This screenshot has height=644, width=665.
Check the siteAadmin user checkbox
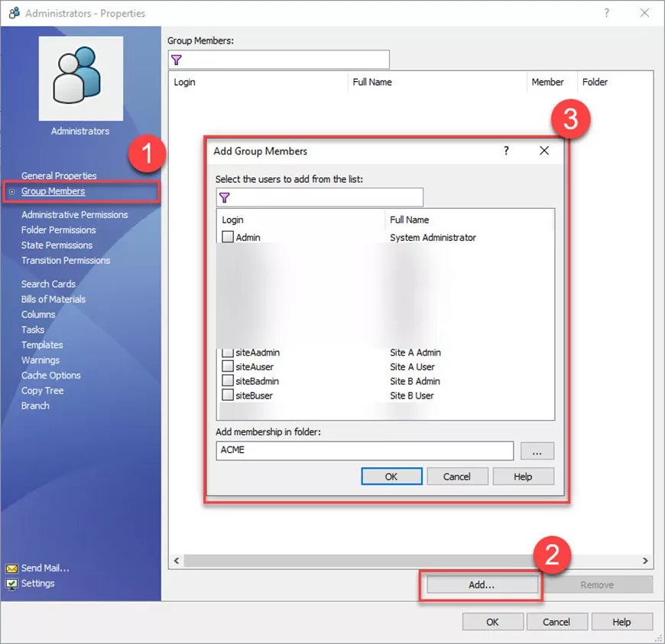click(228, 353)
